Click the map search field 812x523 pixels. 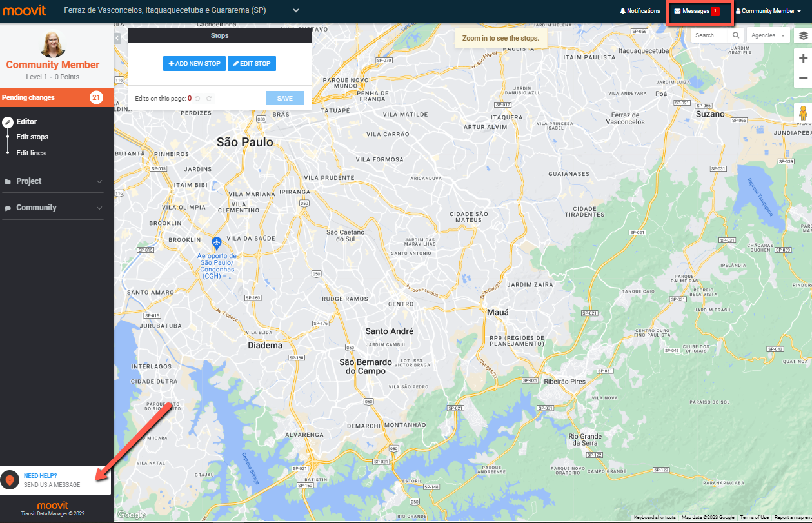710,35
